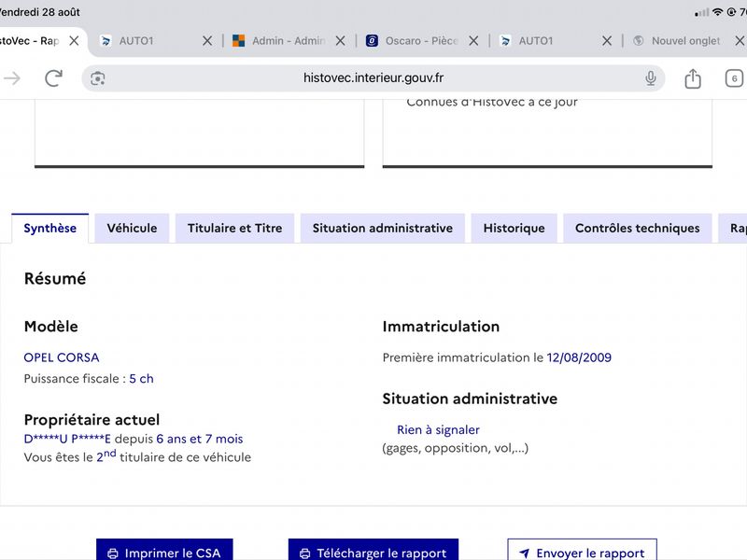747x560 pixels.
Task: Click the 6 ans et 7 mois duration
Action: [200, 439]
